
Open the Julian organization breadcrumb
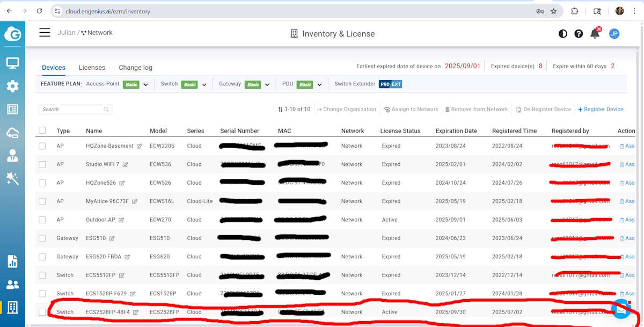pyautogui.click(x=67, y=33)
